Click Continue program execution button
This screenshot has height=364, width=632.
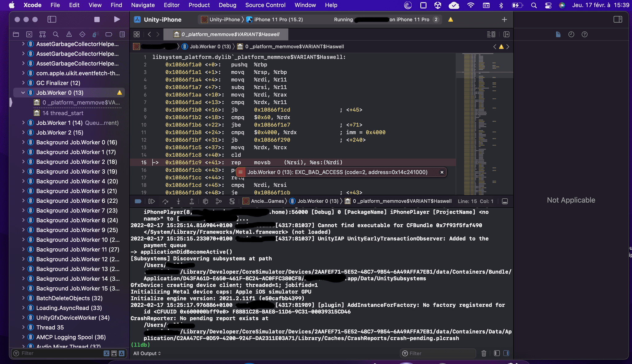(x=152, y=201)
